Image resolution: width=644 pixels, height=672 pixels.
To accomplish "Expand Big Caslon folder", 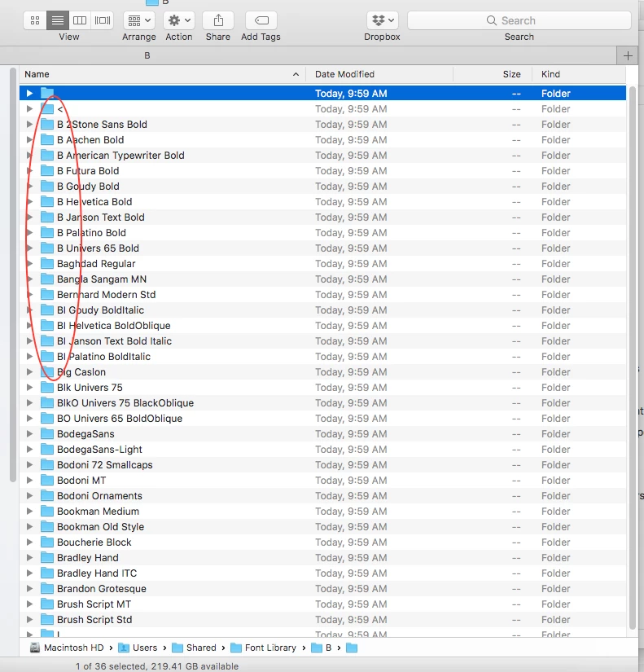I will pos(29,371).
